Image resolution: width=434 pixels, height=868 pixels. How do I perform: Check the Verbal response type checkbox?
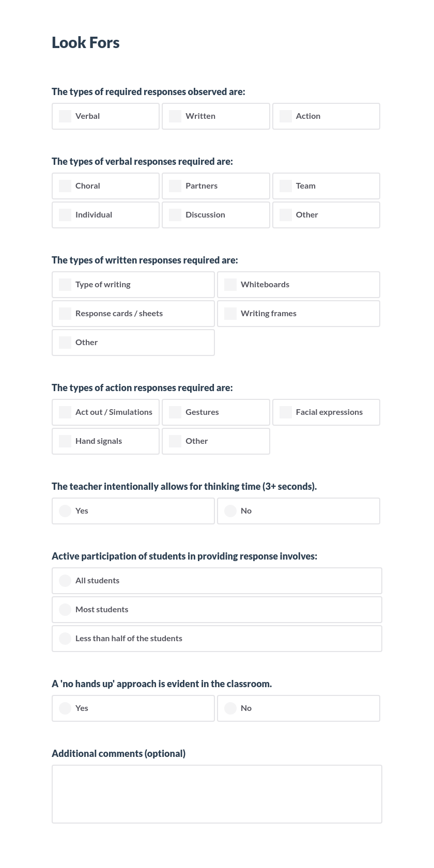pos(65,116)
